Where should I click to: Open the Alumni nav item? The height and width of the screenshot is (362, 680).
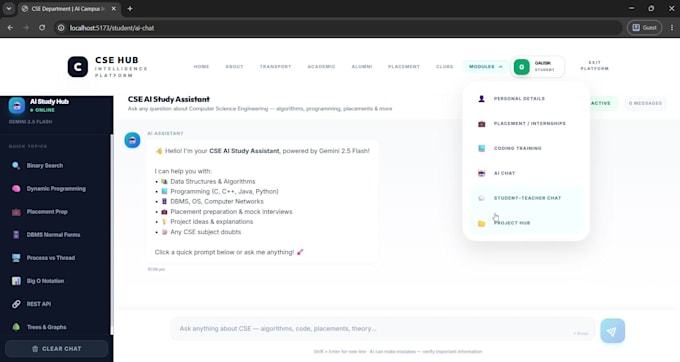tap(362, 67)
